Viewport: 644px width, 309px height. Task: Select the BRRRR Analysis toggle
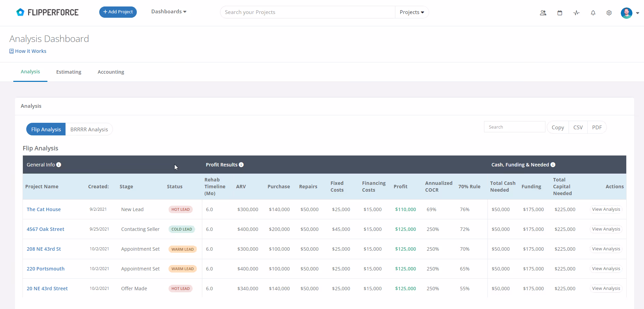(x=89, y=129)
